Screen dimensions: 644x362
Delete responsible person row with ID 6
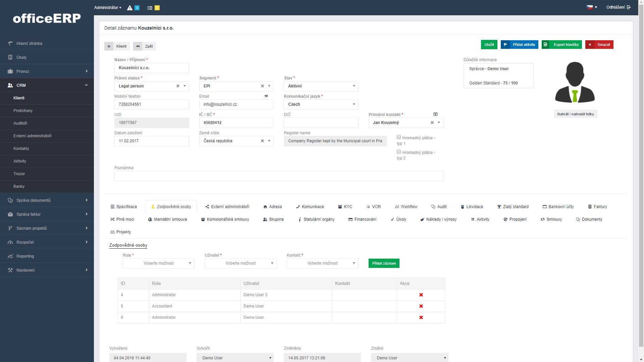[x=421, y=317]
